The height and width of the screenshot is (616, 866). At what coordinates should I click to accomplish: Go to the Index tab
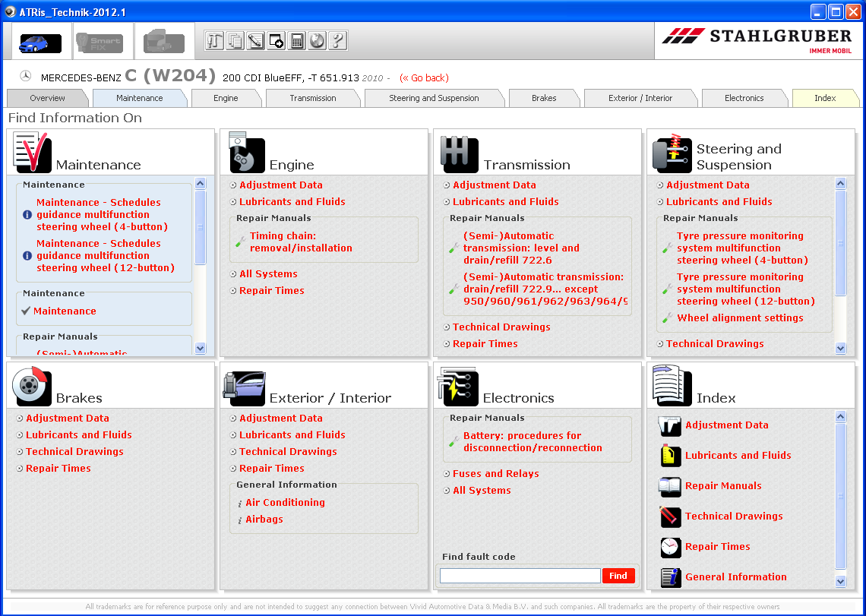825,98
